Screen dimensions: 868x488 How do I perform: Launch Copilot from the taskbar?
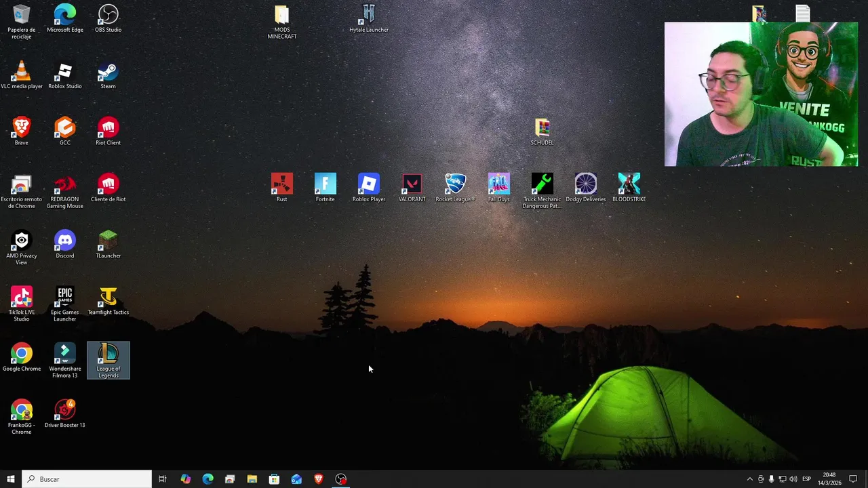(185, 479)
